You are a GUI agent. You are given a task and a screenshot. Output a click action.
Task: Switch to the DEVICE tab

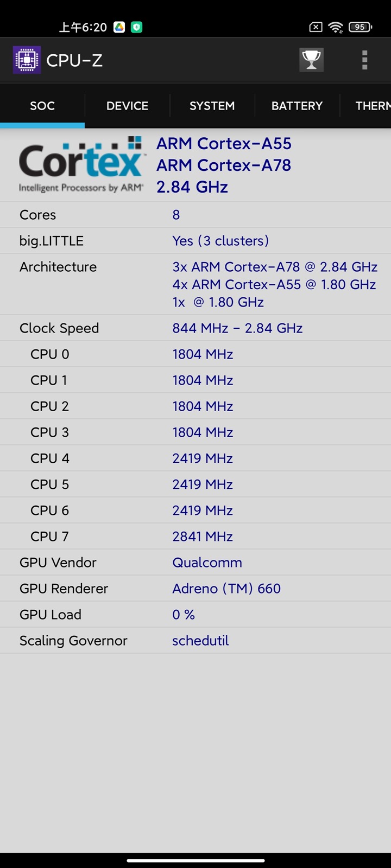127,106
